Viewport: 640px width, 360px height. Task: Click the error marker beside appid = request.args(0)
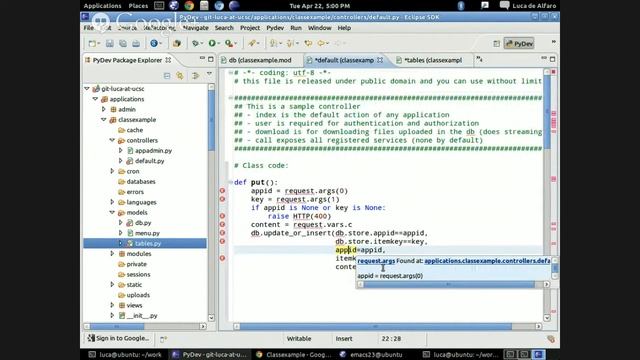click(x=222, y=191)
